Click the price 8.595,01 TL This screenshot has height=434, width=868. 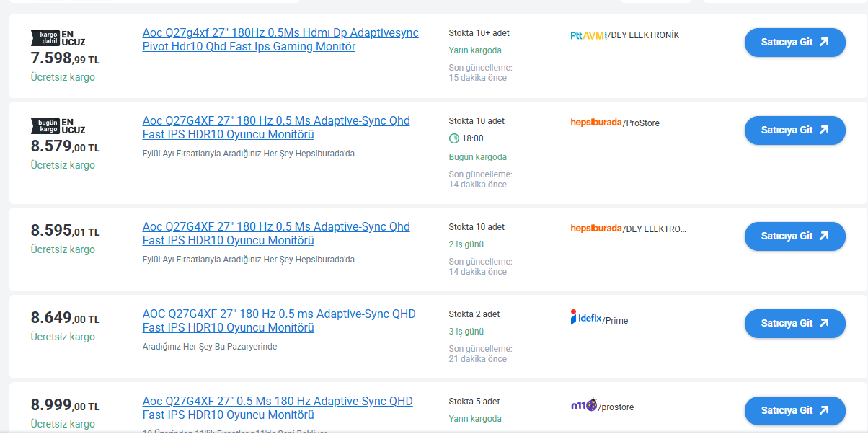coord(65,231)
